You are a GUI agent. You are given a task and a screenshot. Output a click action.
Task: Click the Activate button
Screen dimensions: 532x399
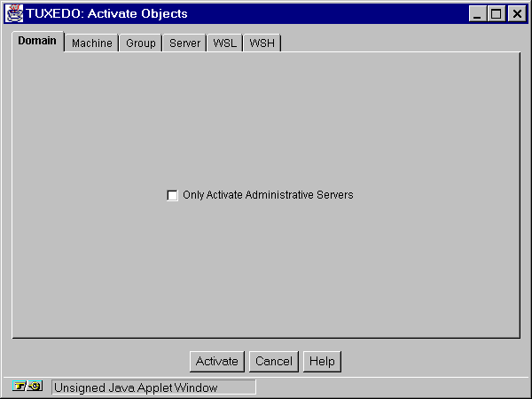217,362
